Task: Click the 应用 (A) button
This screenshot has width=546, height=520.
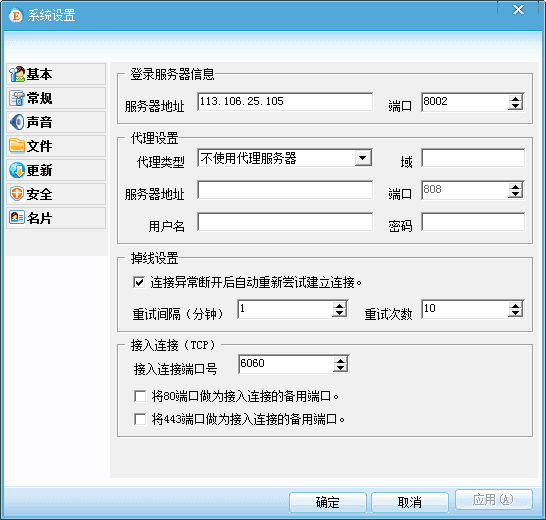Action: [x=493, y=500]
